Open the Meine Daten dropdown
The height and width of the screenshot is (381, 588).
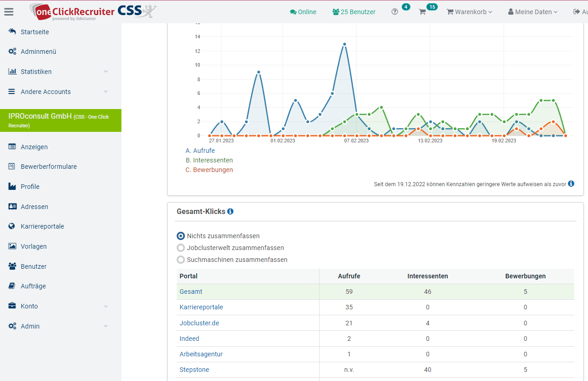pyautogui.click(x=533, y=12)
